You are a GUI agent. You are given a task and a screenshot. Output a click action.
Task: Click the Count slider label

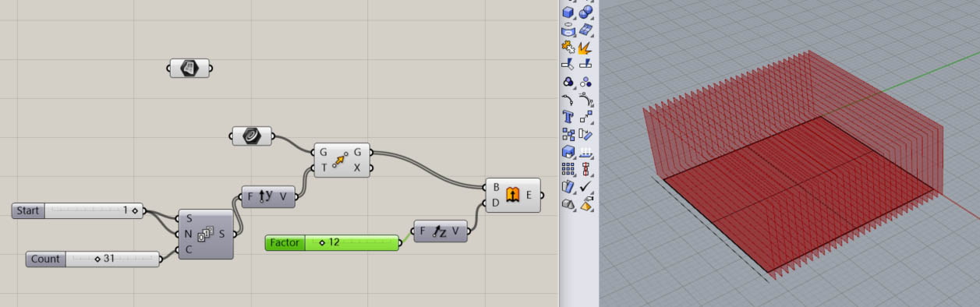click(45, 259)
